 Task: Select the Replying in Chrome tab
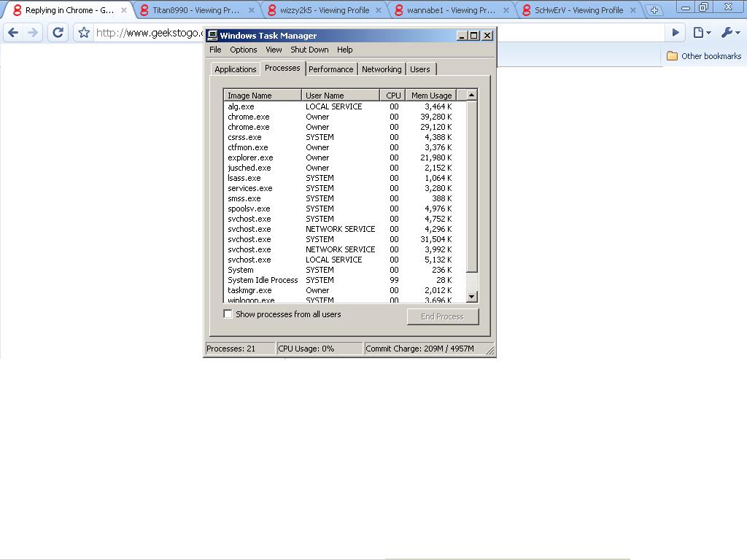coord(69,10)
